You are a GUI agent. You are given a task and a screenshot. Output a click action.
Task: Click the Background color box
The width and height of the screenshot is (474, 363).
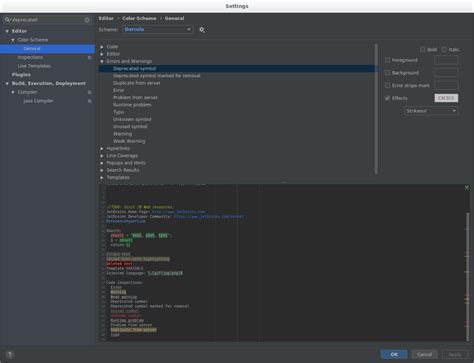pyautogui.click(x=446, y=73)
